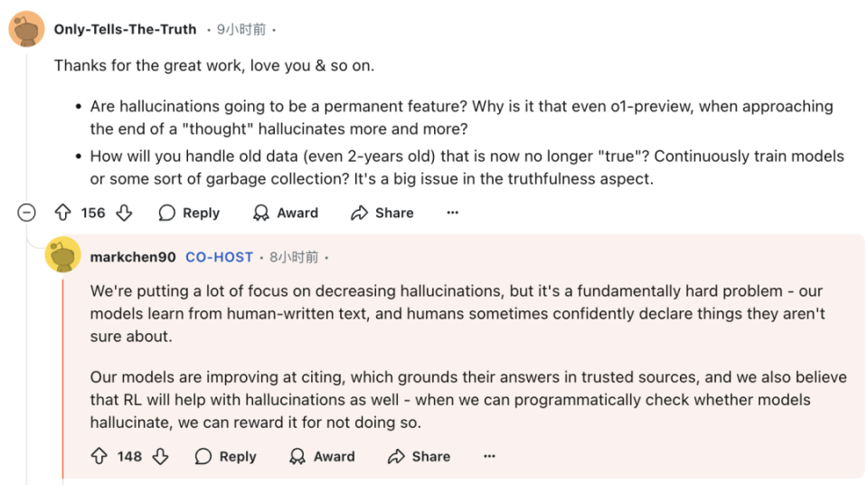The width and height of the screenshot is (868, 485).
Task: Collapse the comment thread with minus circle
Action: 26,213
